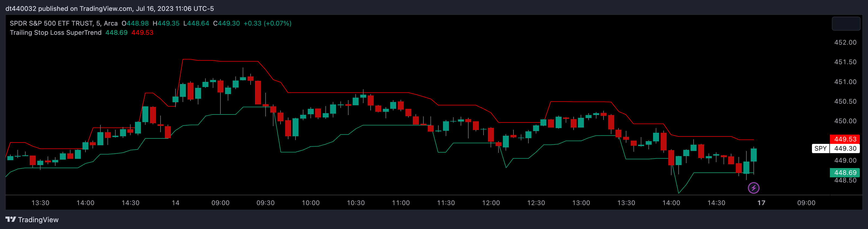
Task: Click the Low value L448.64
Action: (196, 23)
